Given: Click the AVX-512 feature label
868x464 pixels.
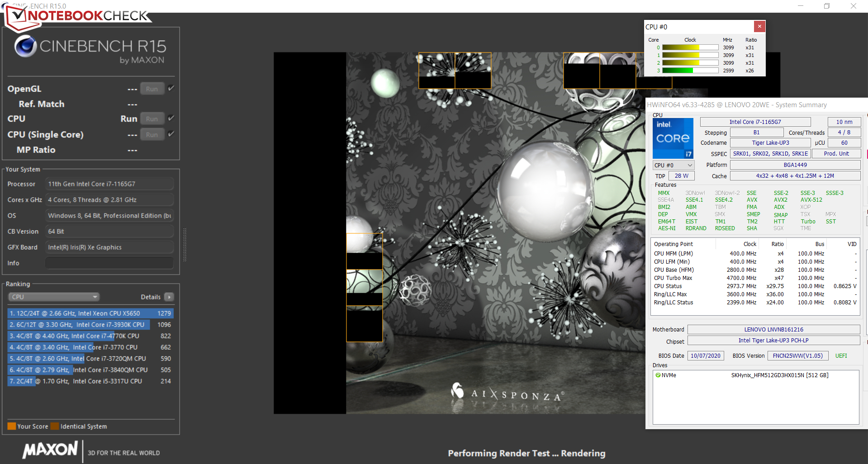Looking at the screenshot, I should 811,200.
